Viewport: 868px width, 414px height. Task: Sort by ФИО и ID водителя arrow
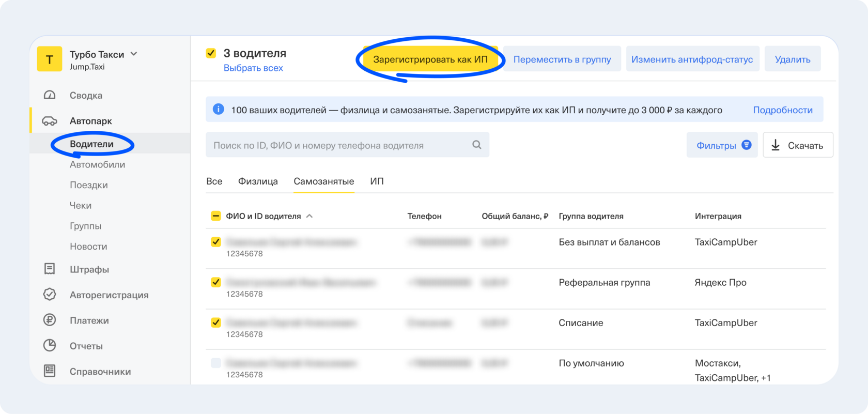tap(309, 216)
